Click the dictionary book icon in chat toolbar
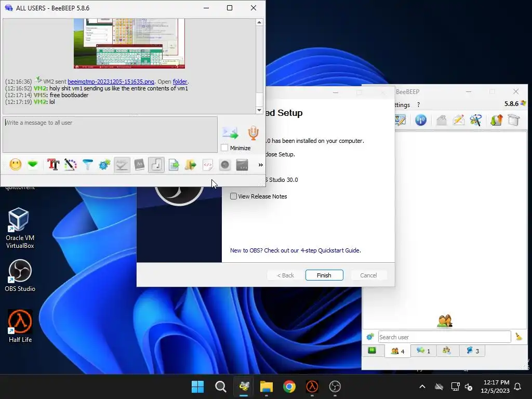Image resolution: width=532 pixels, height=399 pixels. 139,165
